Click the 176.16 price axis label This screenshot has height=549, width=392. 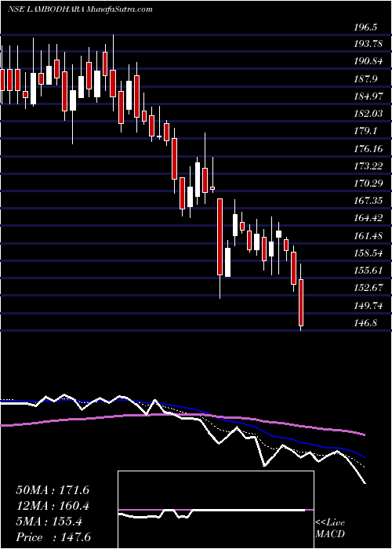pos(368,149)
